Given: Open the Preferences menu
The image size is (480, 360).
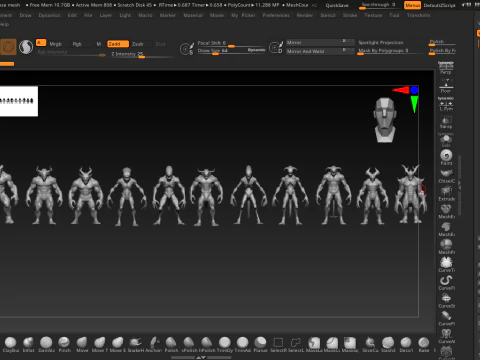Looking at the screenshot, I should click(x=276, y=15).
